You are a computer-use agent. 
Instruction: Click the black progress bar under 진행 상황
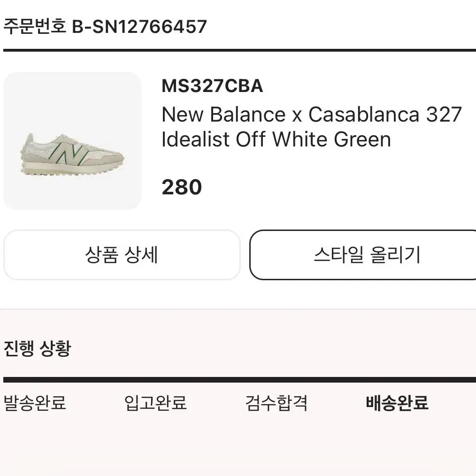click(x=239, y=379)
